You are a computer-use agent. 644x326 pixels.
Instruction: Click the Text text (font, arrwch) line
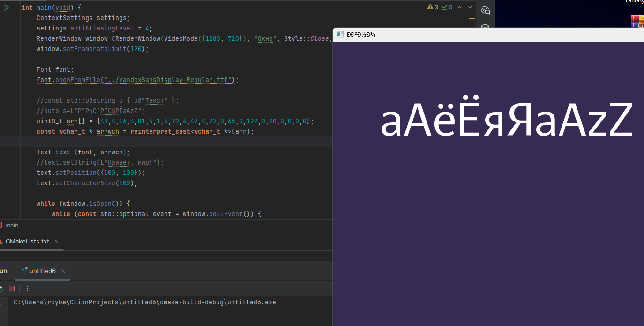click(83, 152)
